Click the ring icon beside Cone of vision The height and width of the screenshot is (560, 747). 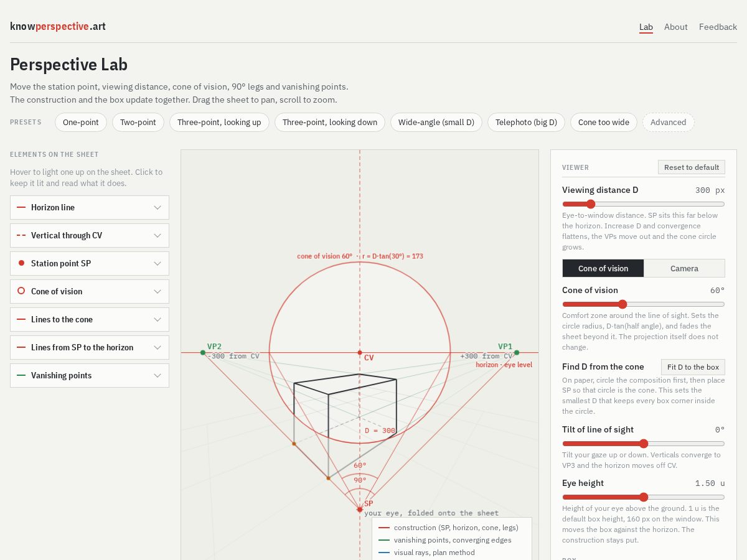coord(21,291)
